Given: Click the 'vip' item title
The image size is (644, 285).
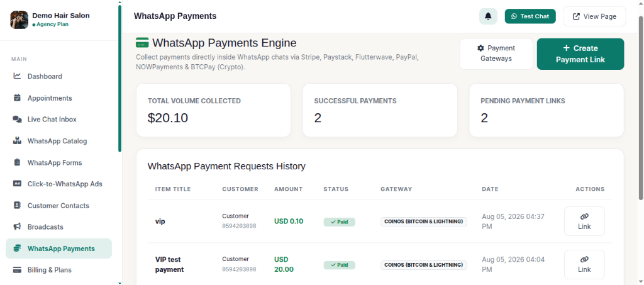Looking at the screenshot, I should tap(160, 221).
